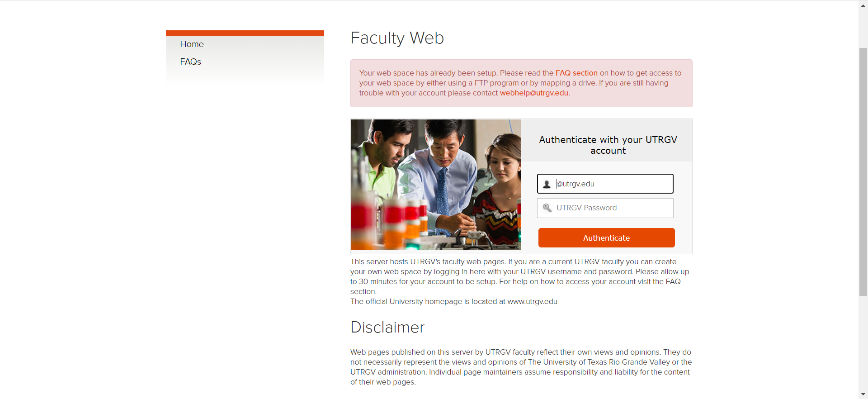Click the scrollbar up arrow

tap(863, 5)
